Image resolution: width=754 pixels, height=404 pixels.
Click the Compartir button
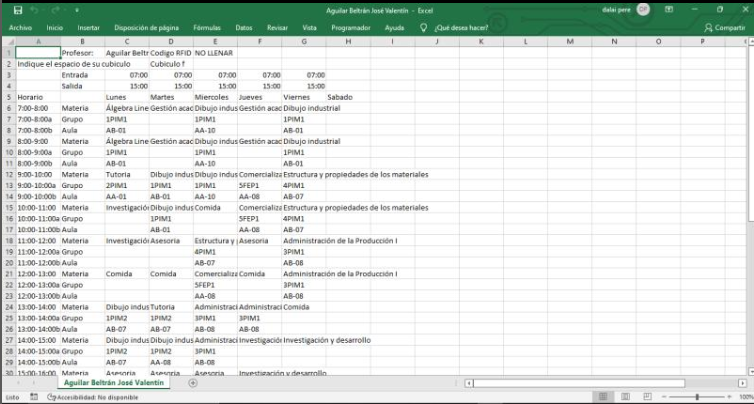coord(725,28)
